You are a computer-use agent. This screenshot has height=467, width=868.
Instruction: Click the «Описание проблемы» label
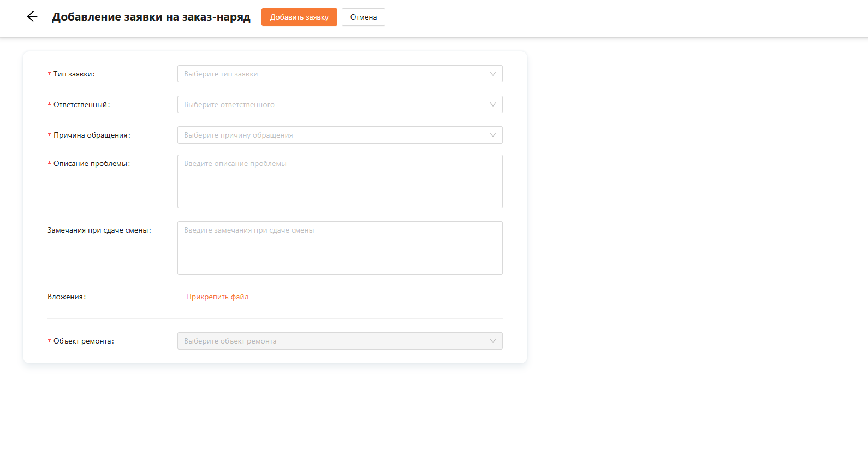(x=91, y=164)
